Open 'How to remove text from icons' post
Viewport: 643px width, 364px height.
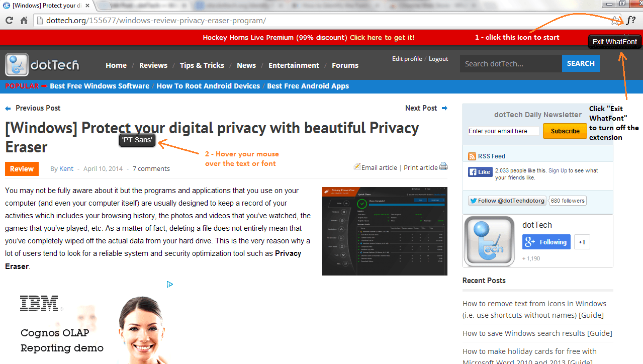coord(534,309)
